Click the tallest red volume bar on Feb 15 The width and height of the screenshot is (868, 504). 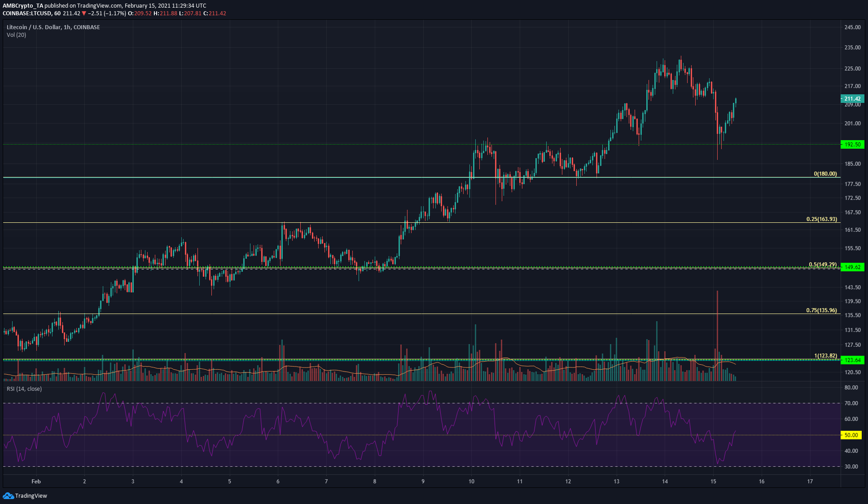717,336
